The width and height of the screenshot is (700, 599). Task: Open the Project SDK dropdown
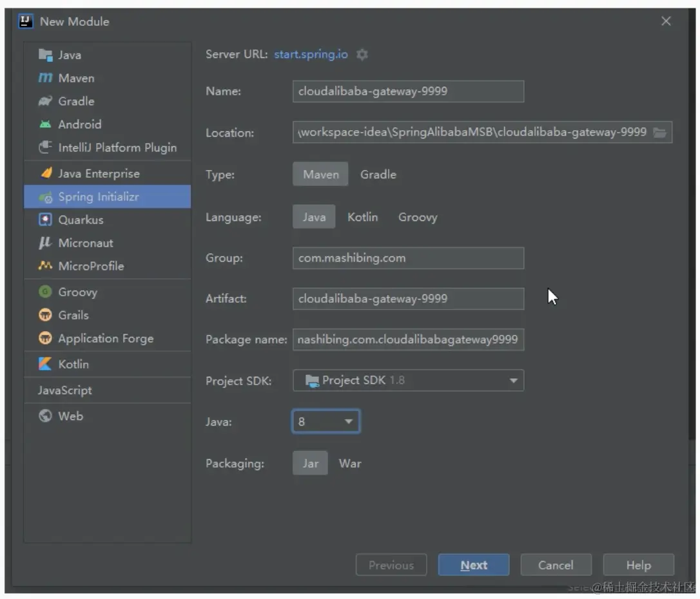coord(408,381)
